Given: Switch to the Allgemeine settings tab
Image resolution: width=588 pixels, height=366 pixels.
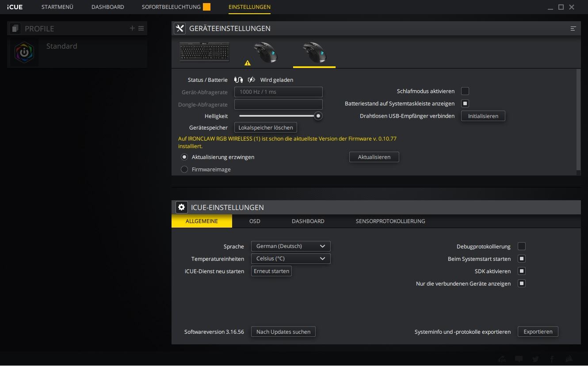Looking at the screenshot, I should pyautogui.click(x=202, y=221).
